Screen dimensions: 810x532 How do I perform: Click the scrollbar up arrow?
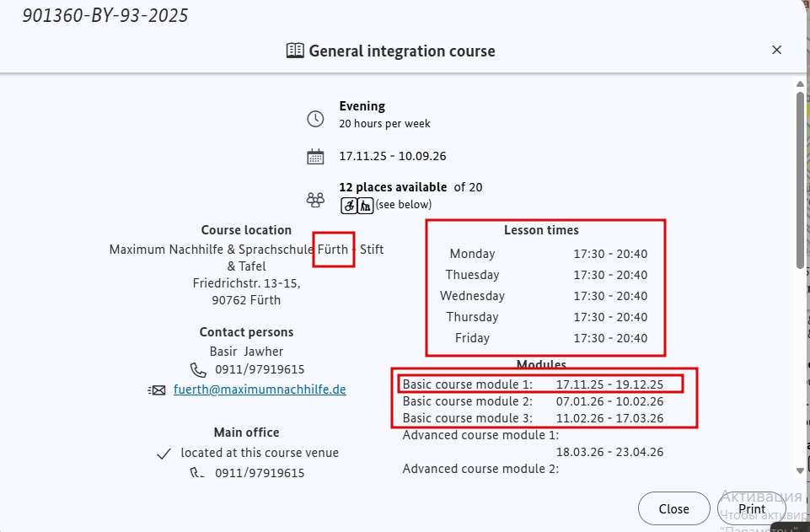(x=799, y=83)
